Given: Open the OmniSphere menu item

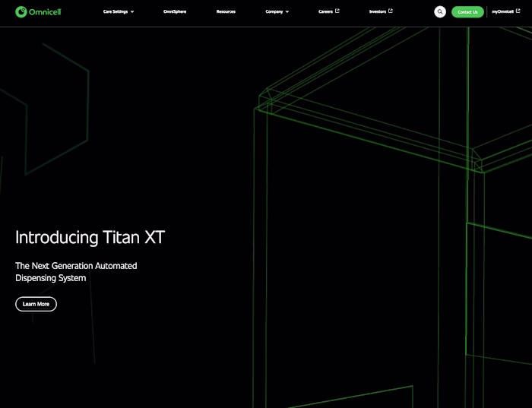Looking at the screenshot, I should (x=175, y=11).
